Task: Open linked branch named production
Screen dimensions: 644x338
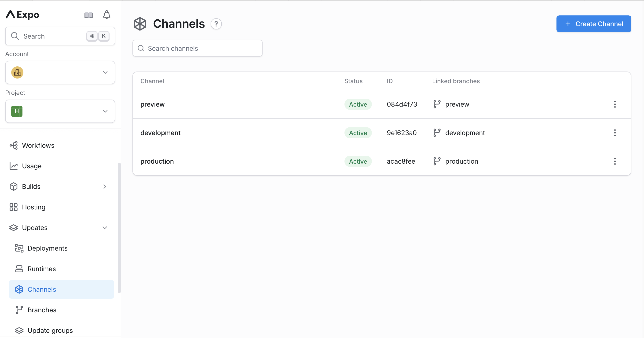Action: 461,161
